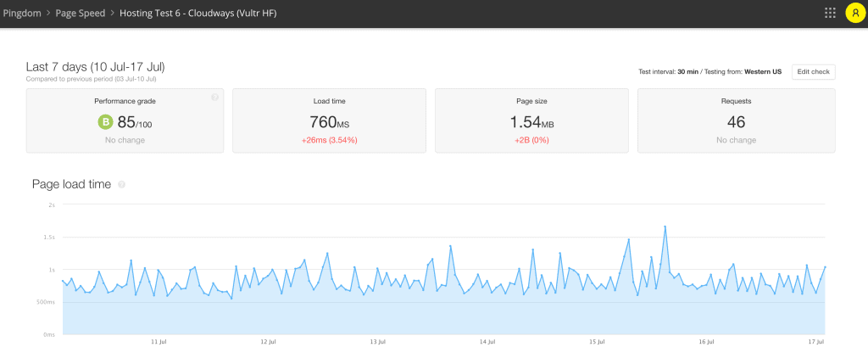The image size is (868, 358).
Task: Click the 17 Jul date label
Action: [x=817, y=342]
